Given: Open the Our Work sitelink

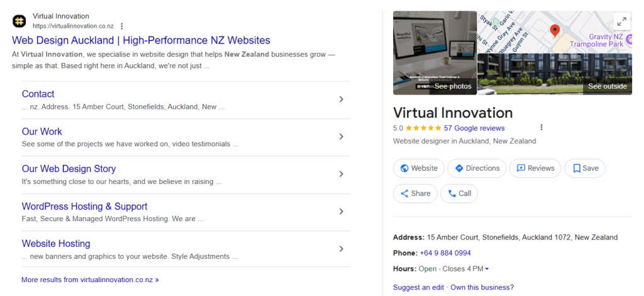Looking at the screenshot, I should pyautogui.click(x=42, y=132).
